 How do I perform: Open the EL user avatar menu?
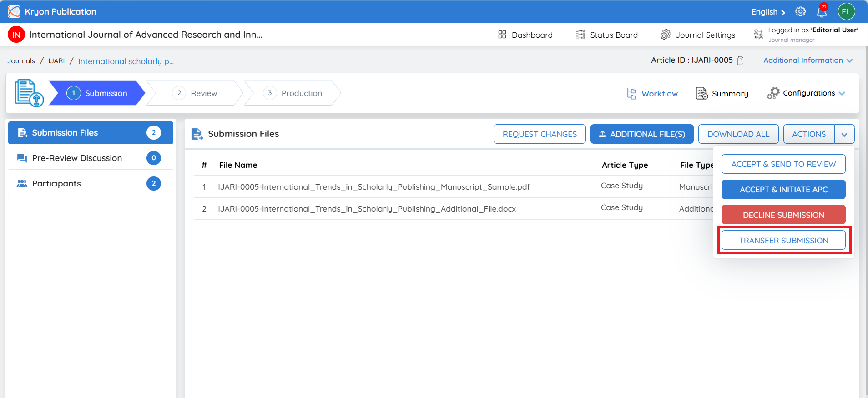pos(846,11)
